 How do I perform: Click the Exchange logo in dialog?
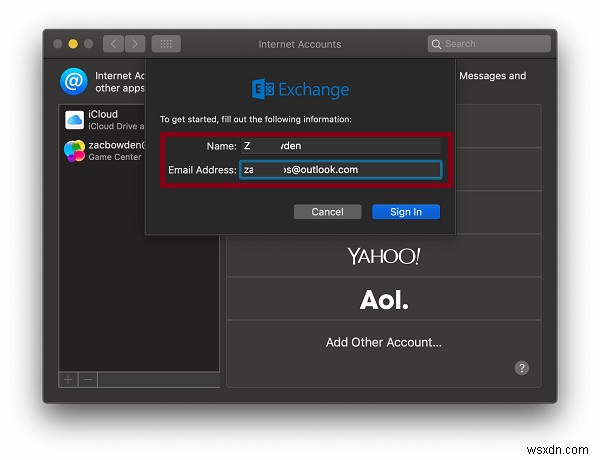[300, 90]
